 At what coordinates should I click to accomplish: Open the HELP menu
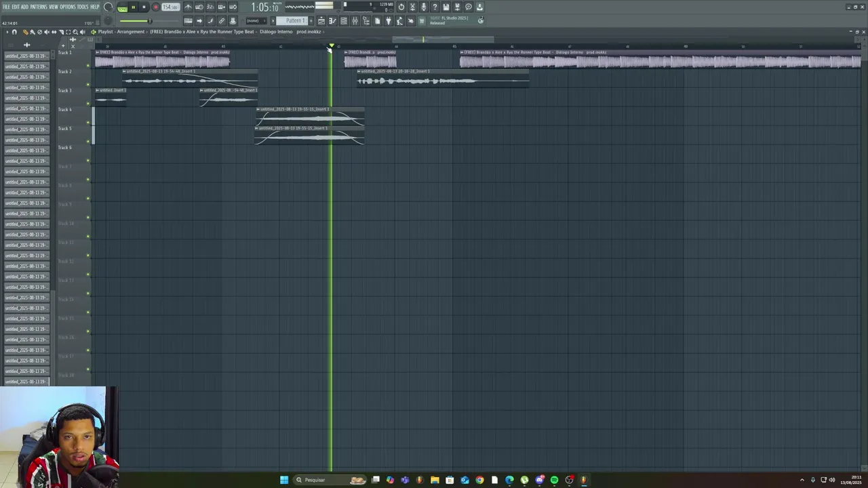[95, 7]
